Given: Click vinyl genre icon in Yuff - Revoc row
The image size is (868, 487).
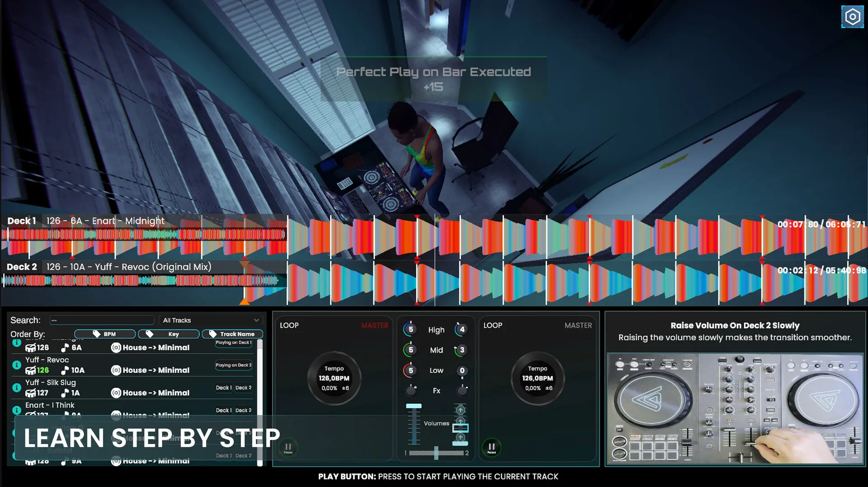Looking at the screenshot, I should click(x=116, y=370).
